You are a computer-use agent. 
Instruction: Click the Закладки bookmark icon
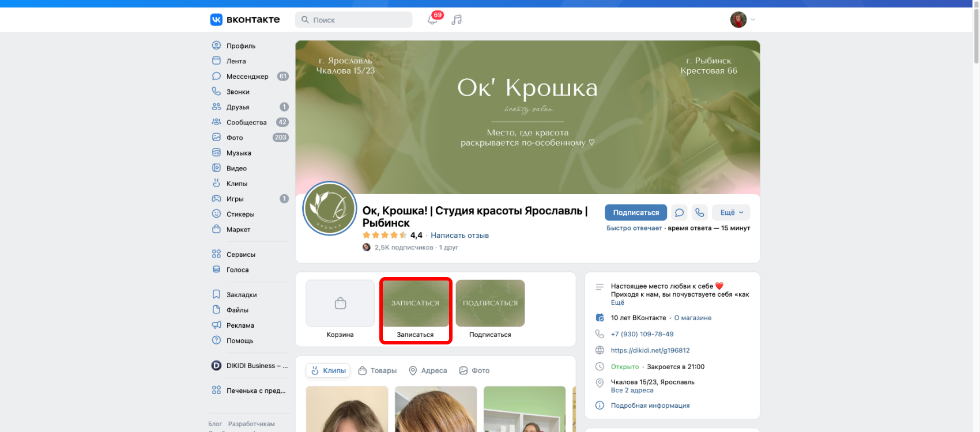216,294
